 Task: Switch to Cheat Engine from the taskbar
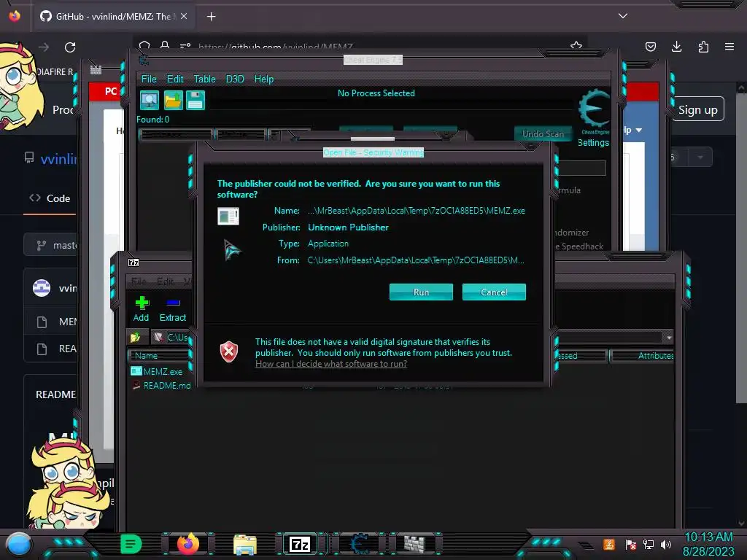tap(360, 544)
